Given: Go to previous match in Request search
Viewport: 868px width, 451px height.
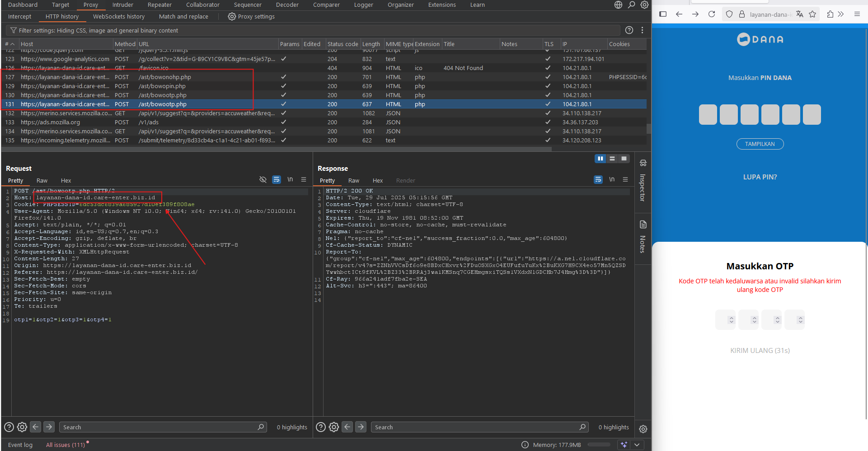Looking at the screenshot, I should click(36, 427).
